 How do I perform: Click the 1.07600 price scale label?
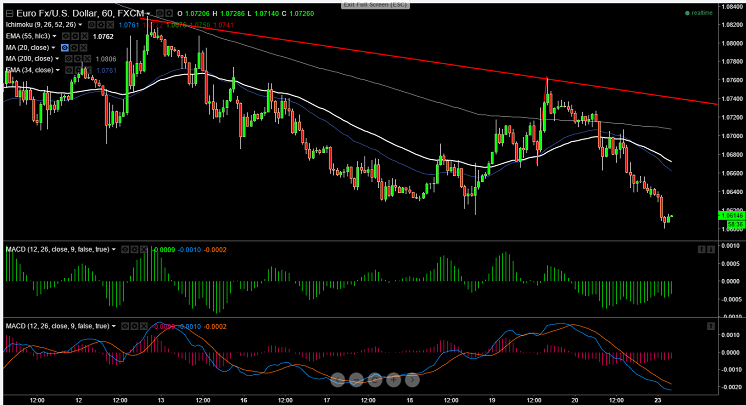pyautogui.click(x=733, y=80)
